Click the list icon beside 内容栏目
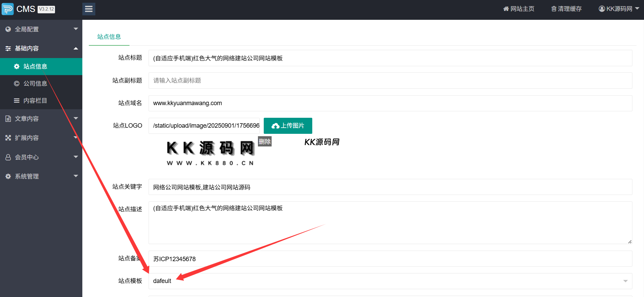Viewport: 644px width, 297px height. click(17, 101)
